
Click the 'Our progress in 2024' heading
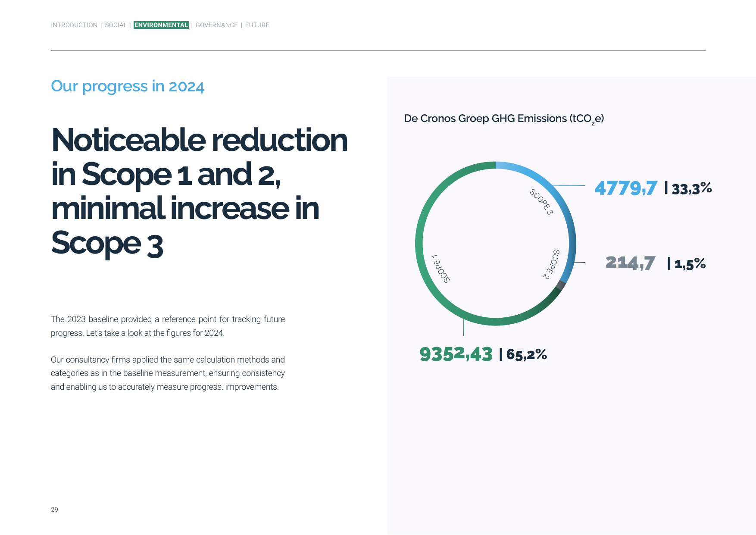(128, 86)
